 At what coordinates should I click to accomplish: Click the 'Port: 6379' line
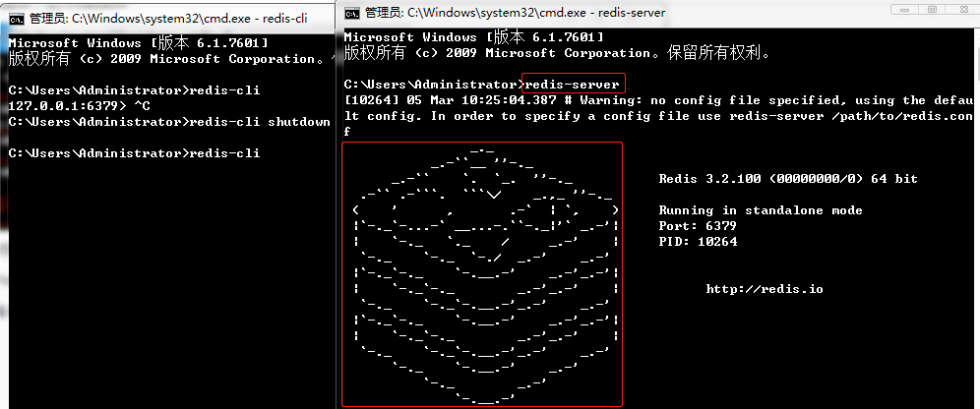(698, 226)
